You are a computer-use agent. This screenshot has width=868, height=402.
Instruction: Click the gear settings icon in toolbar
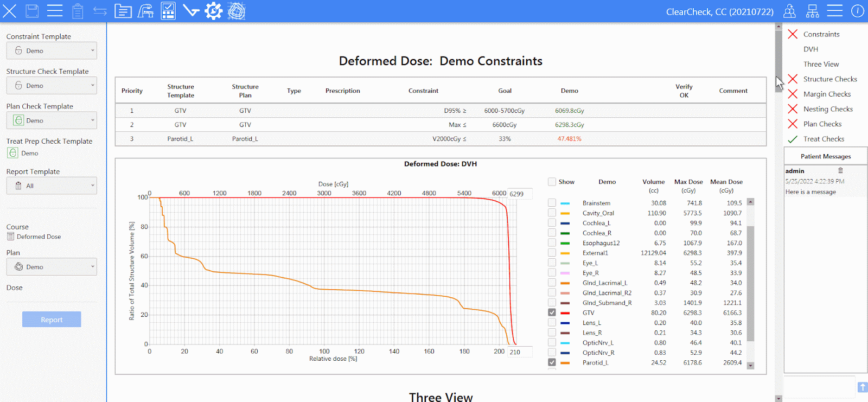(214, 11)
